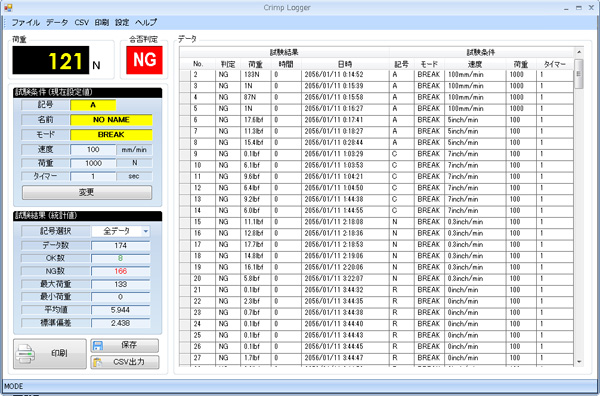This screenshot has width=600, height=396.
Task: Select row 6 with load 17.6lbf
Action: 377,120
